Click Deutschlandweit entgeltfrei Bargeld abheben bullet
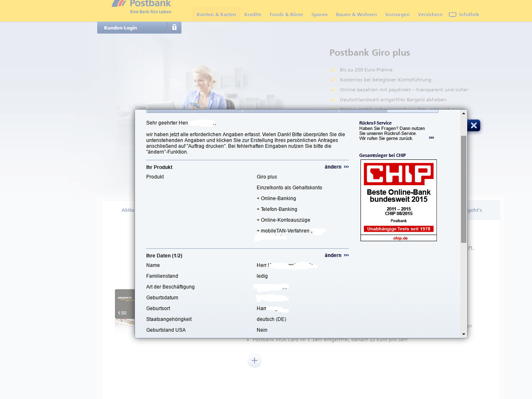The image size is (532, 399). tap(393, 100)
